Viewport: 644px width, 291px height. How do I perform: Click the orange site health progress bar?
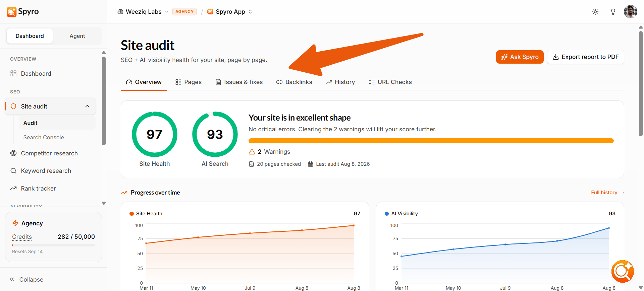tap(431, 141)
